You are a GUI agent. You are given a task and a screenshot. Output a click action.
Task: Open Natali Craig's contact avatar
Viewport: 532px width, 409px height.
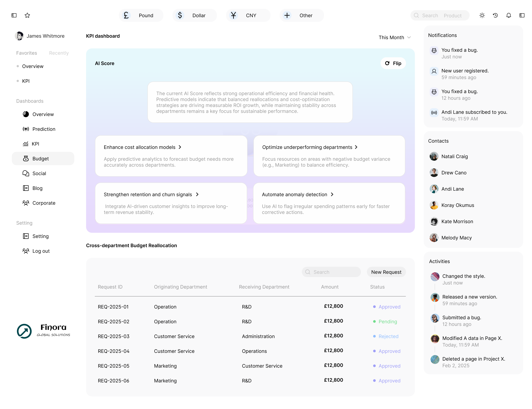(434, 156)
